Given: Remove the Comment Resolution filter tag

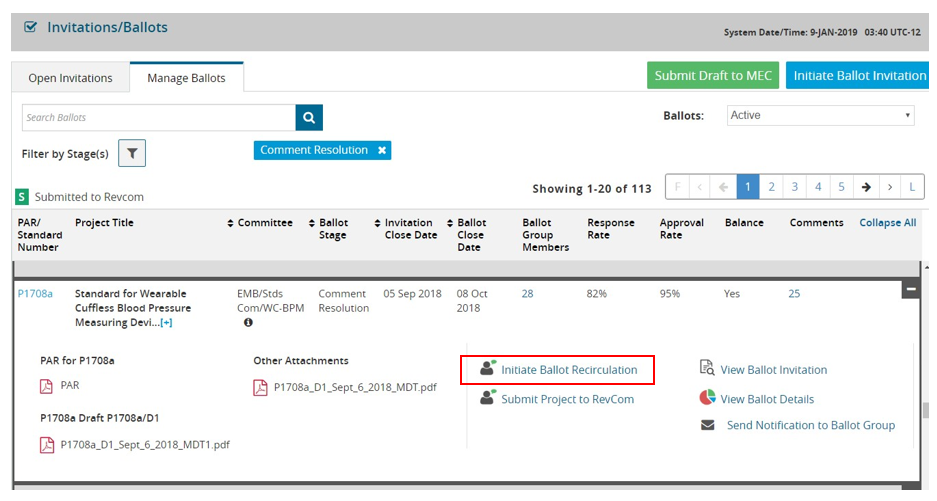Looking at the screenshot, I should point(381,150).
